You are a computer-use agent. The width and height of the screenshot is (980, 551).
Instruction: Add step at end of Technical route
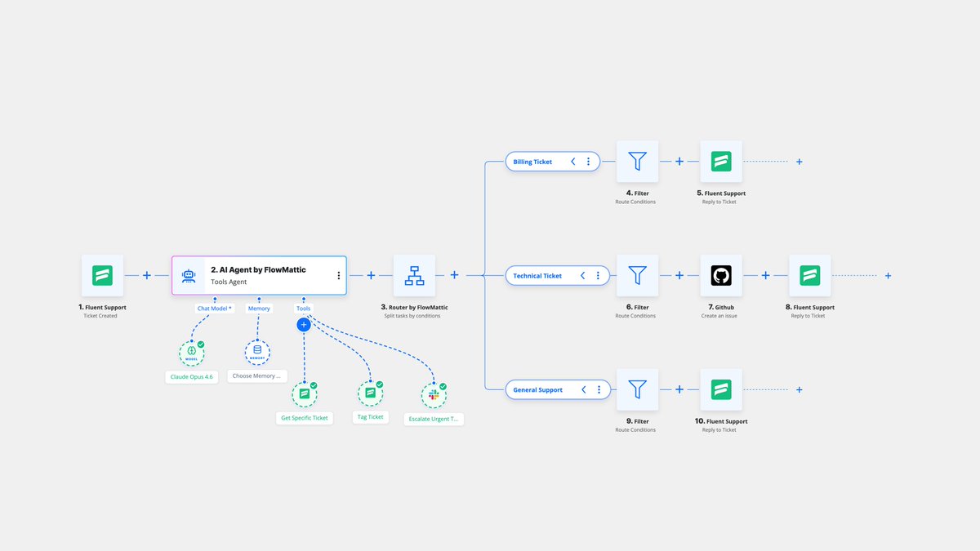click(x=888, y=276)
